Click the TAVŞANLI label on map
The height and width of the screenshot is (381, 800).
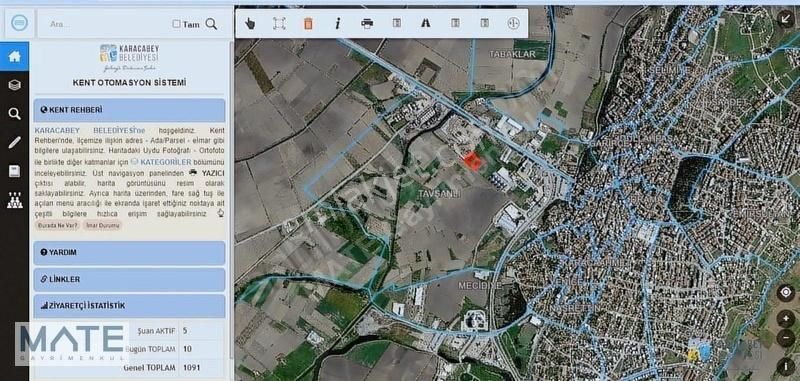[439, 194]
